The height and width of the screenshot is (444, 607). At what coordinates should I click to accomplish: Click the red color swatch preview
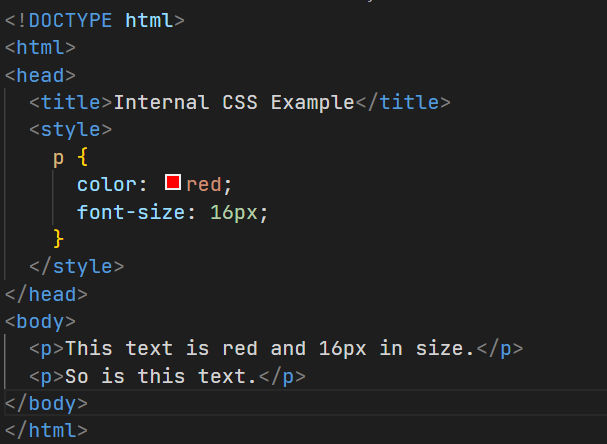(x=172, y=183)
